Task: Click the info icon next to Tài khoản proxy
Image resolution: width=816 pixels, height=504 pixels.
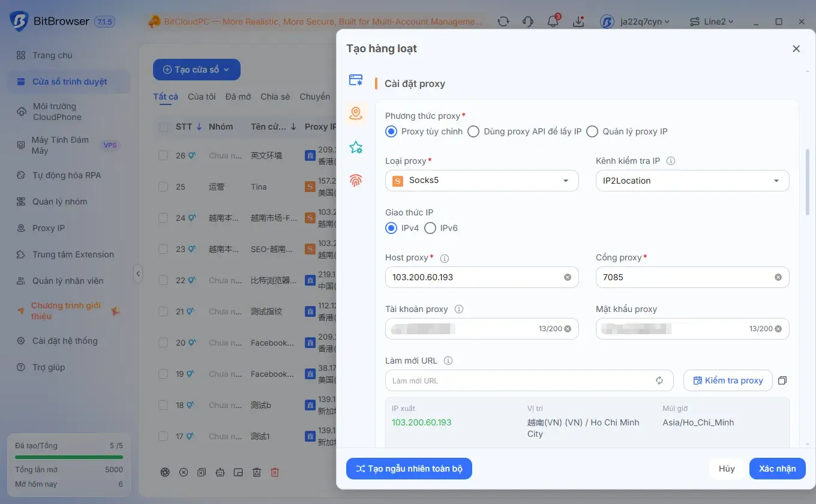Action: 459,309
